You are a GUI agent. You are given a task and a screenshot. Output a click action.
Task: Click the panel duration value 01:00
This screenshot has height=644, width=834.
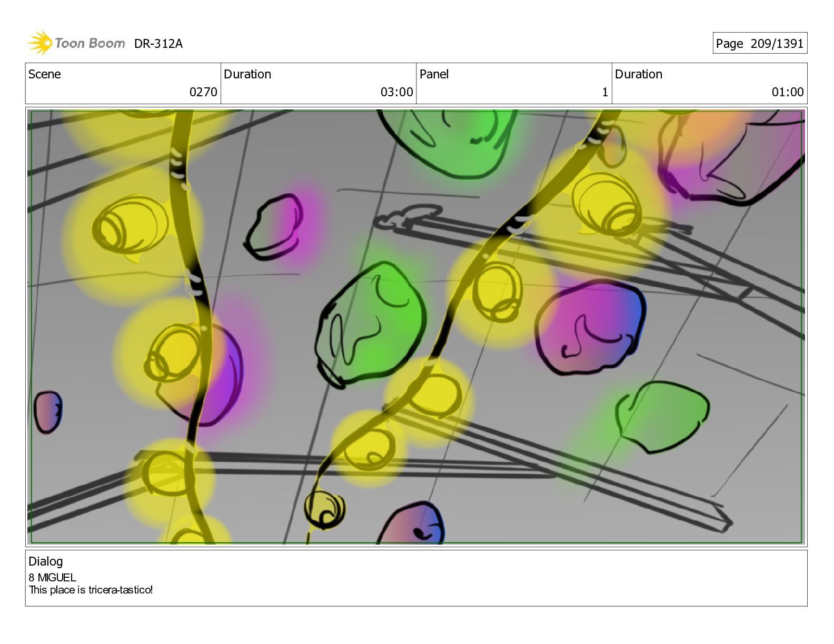[x=788, y=92]
